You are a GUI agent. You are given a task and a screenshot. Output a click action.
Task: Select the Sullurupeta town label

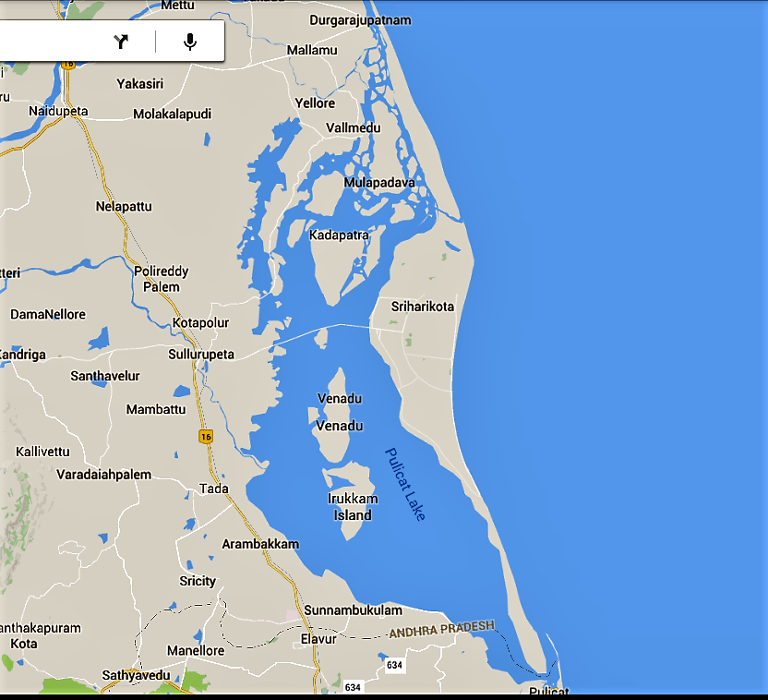click(201, 355)
